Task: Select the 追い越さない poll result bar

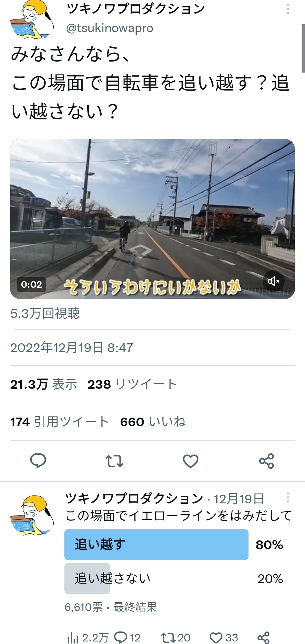Action: coord(174,578)
